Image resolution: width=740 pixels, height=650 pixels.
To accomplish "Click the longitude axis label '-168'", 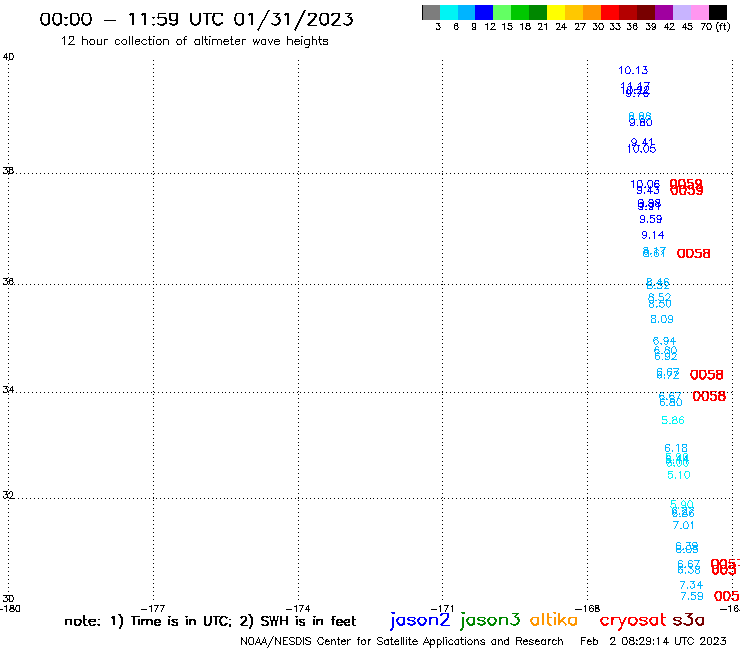I will tap(588, 608).
